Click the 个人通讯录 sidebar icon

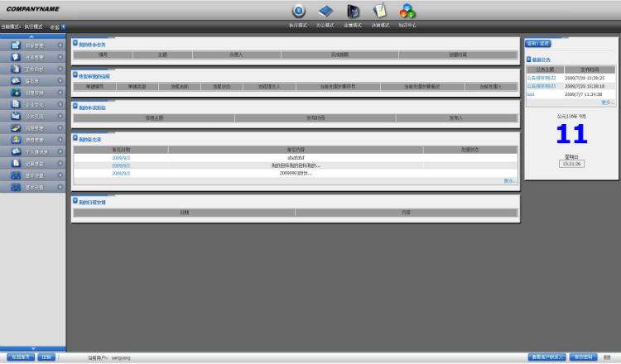16,151
